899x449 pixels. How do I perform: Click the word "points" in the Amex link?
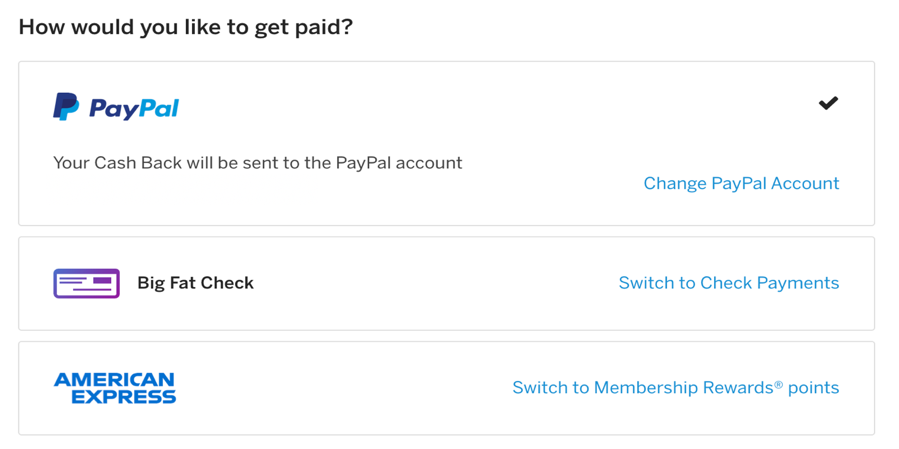click(x=813, y=388)
